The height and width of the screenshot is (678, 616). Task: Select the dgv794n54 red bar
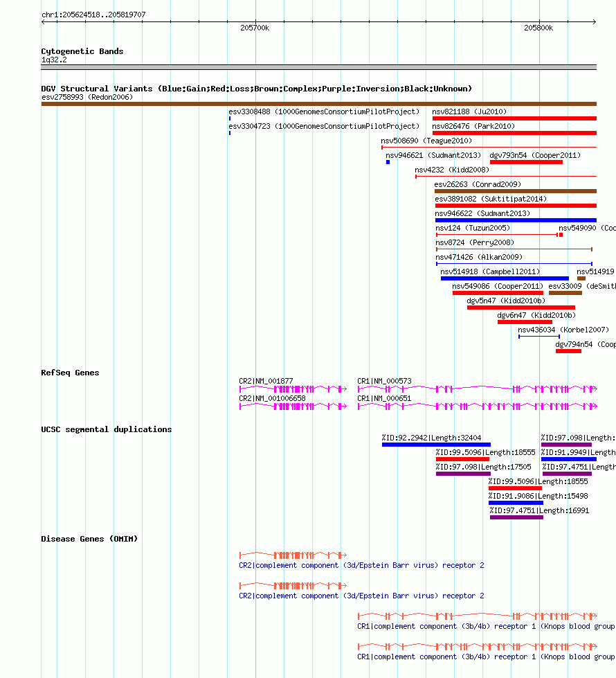click(x=568, y=351)
